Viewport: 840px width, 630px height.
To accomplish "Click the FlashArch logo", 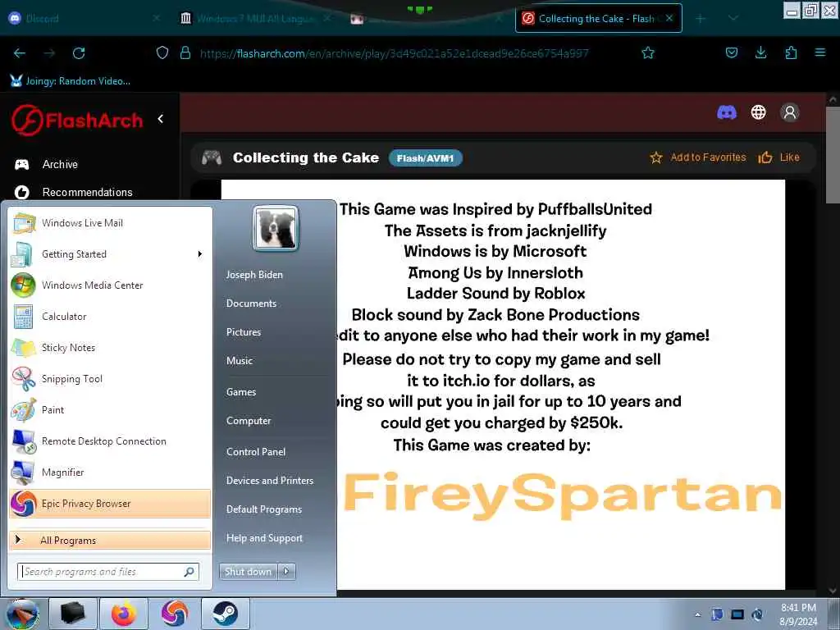I will pos(77,120).
